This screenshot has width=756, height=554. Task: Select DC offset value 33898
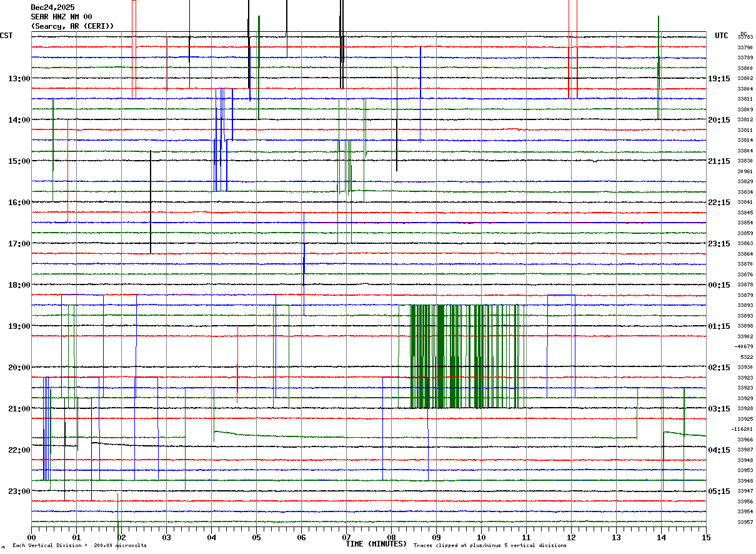745,326
